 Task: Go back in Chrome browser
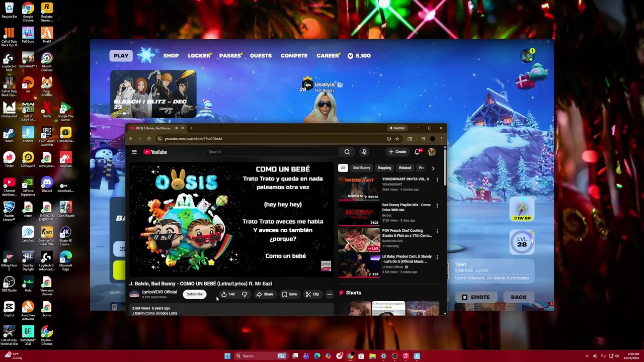(x=131, y=139)
